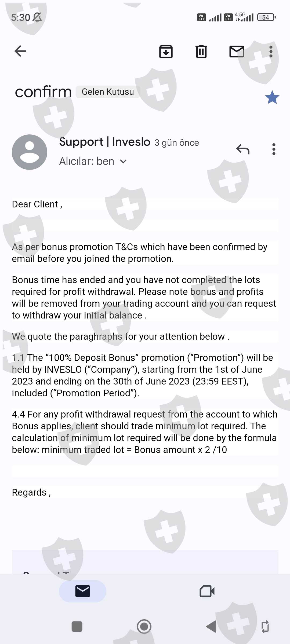Switch to the Mail tab
The image size is (290, 644).
point(82,591)
